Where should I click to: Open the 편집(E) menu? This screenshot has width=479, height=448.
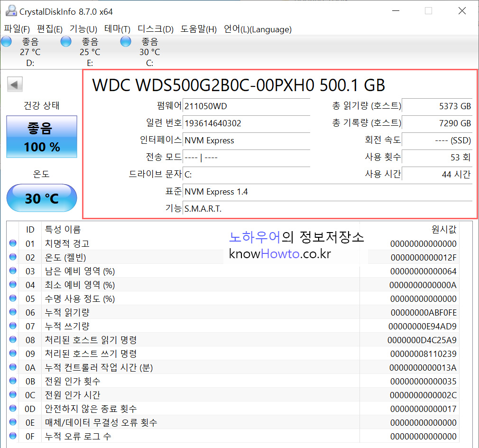50,29
